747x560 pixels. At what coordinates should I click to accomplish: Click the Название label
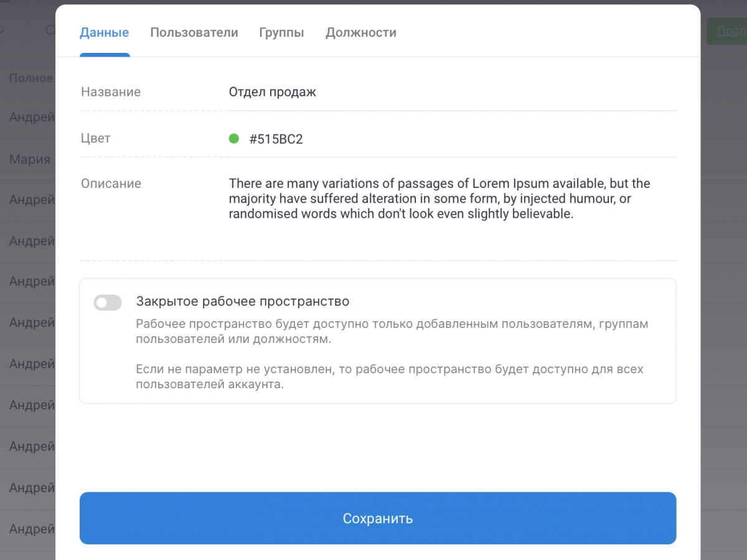111,92
